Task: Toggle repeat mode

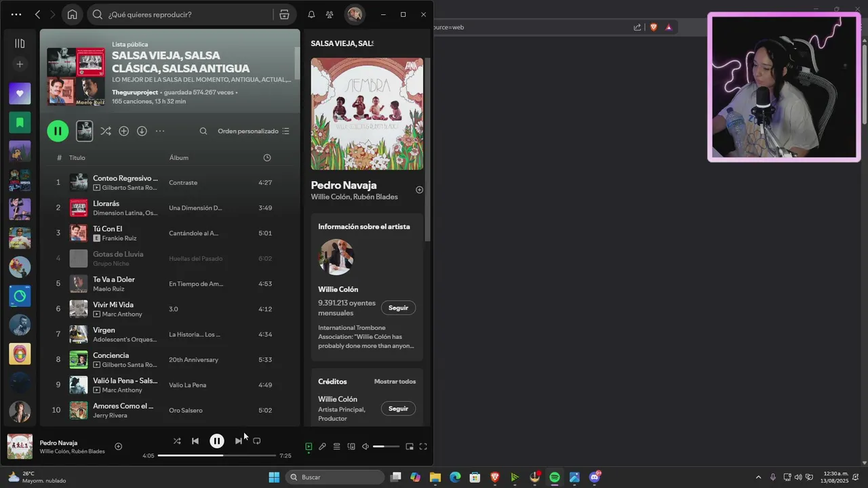Action: (256, 441)
